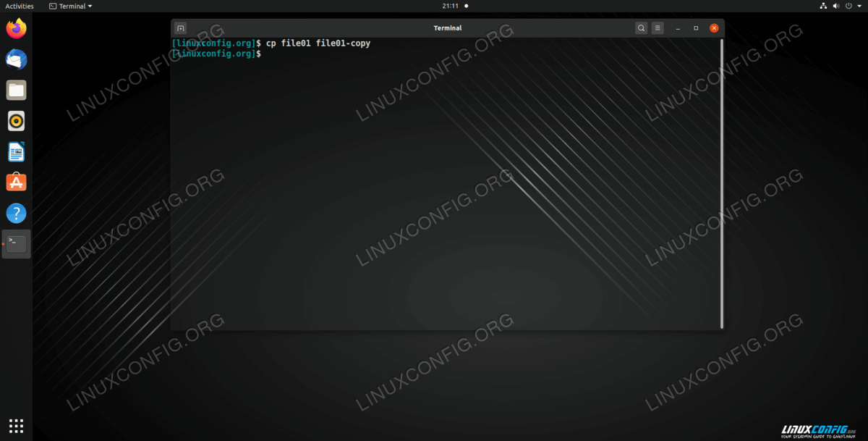Open Ubuntu Software store icon

pos(16,182)
